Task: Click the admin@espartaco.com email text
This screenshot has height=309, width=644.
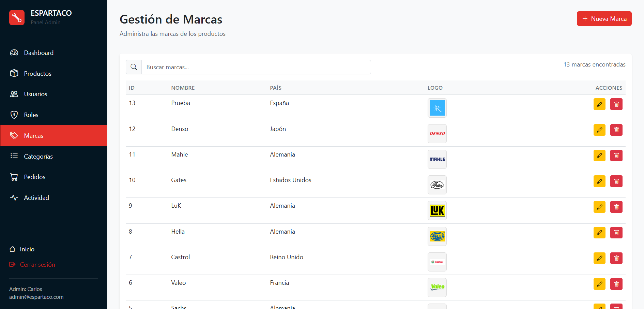Action: (36, 297)
